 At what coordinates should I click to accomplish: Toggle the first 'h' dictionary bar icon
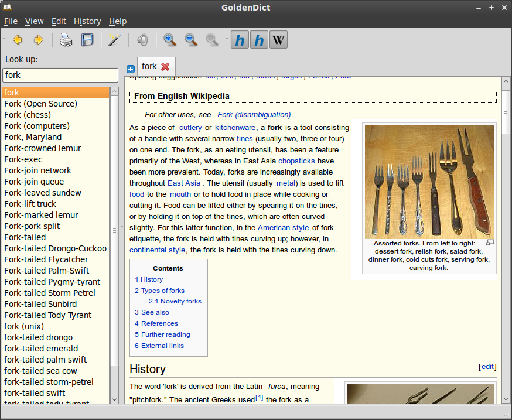[240, 40]
